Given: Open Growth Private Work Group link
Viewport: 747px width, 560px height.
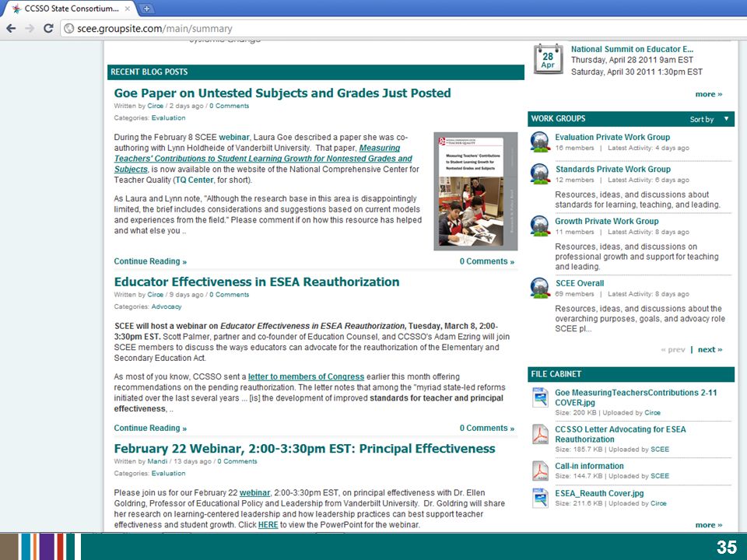Looking at the screenshot, I should click(606, 221).
